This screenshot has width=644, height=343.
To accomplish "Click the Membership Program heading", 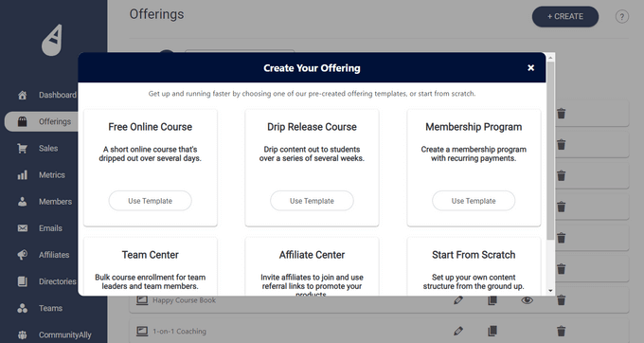I will tap(474, 127).
